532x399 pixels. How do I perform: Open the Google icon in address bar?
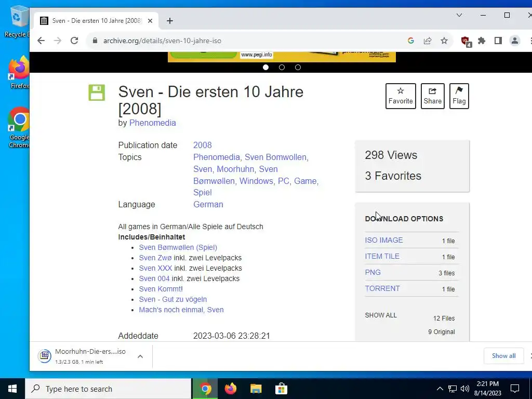click(x=411, y=41)
